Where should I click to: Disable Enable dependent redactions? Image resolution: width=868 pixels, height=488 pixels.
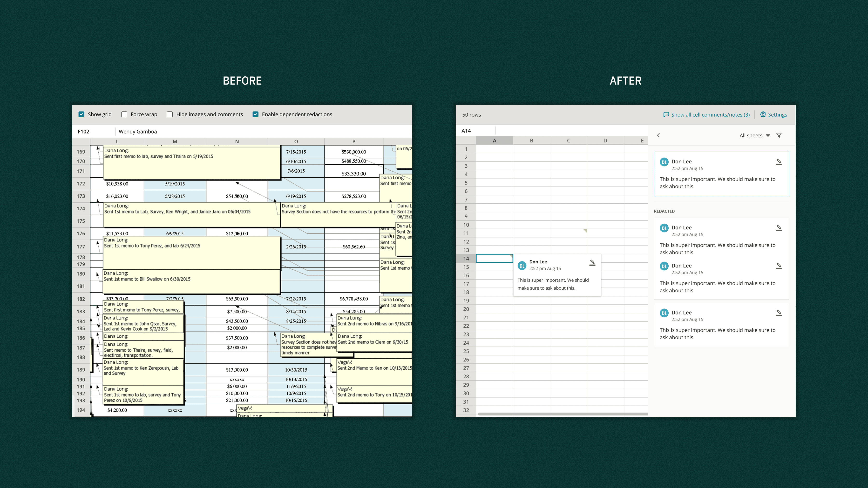tap(255, 114)
